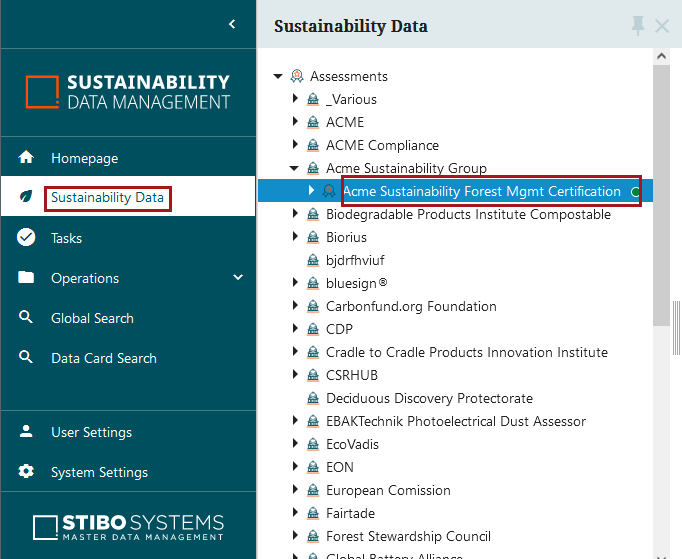
Task: Click the Global Search magnifier icon
Action: click(x=27, y=318)
